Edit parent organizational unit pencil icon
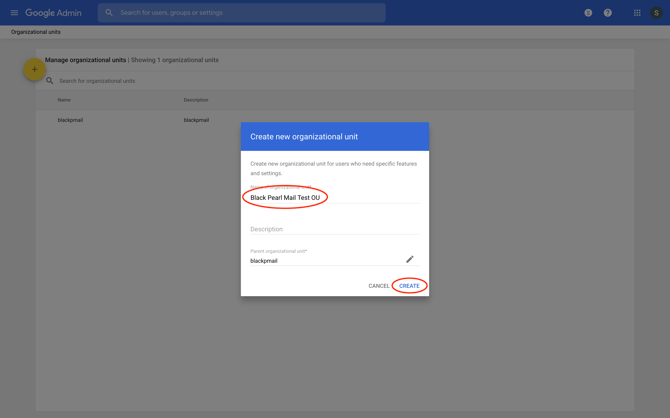 [x=409, y=259]
